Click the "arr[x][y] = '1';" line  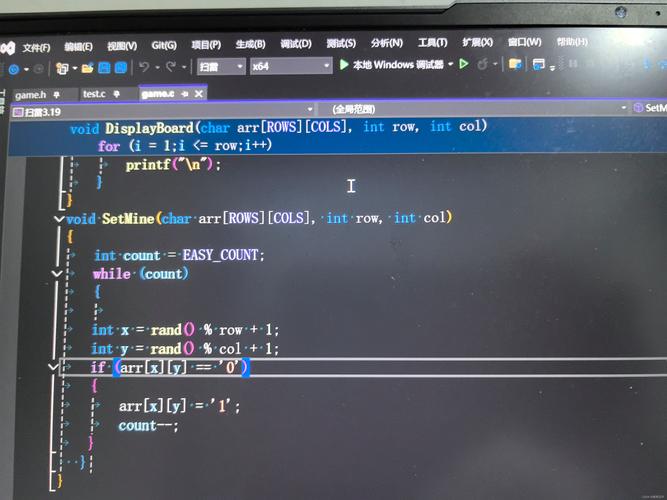pyautogui.click(x=179, y=406)
